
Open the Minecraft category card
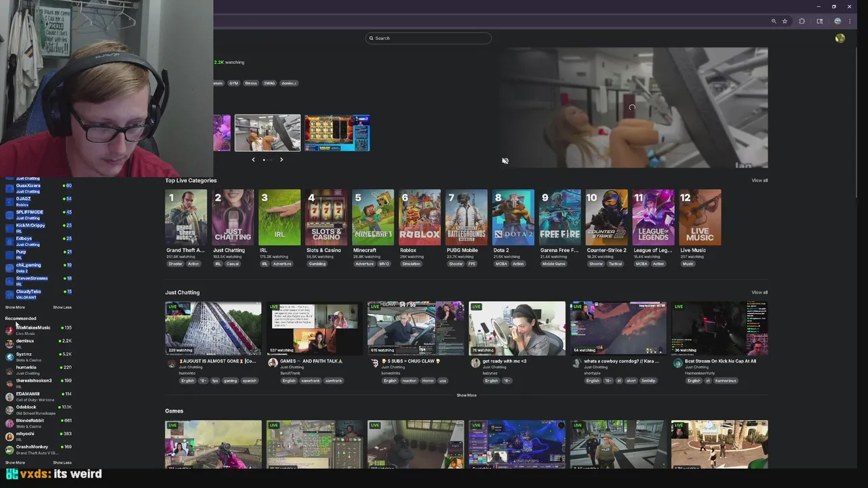point(373,218)
